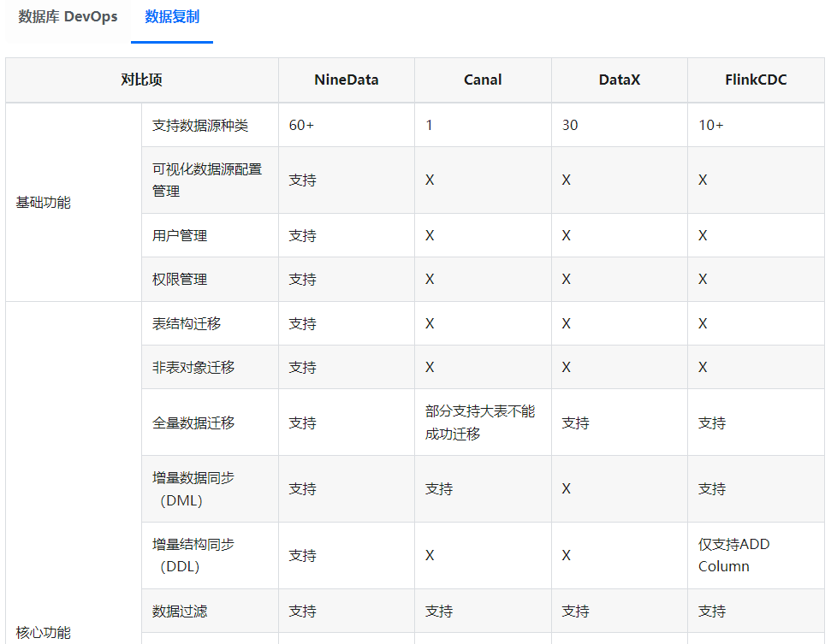Click the FlinkCDC column header
The width and height of the screenshot is (831, 644).
pyautogui.click(x=756, y=80)
